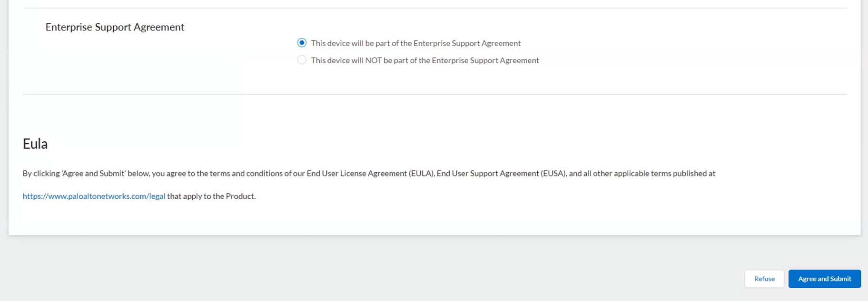This screenshot has width=868, height=301.
Task: Click the word 'NOT' in the second radio option
Action: 373,60
